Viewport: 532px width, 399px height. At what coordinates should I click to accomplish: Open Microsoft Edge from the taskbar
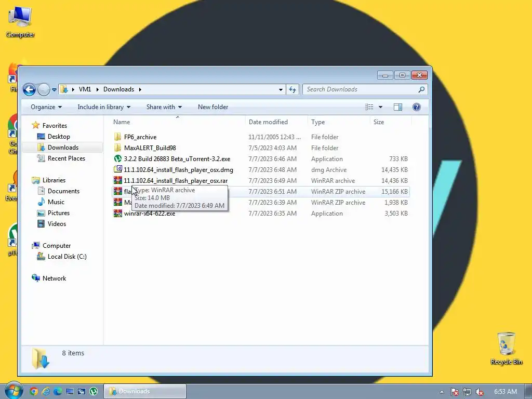(58, 391)
